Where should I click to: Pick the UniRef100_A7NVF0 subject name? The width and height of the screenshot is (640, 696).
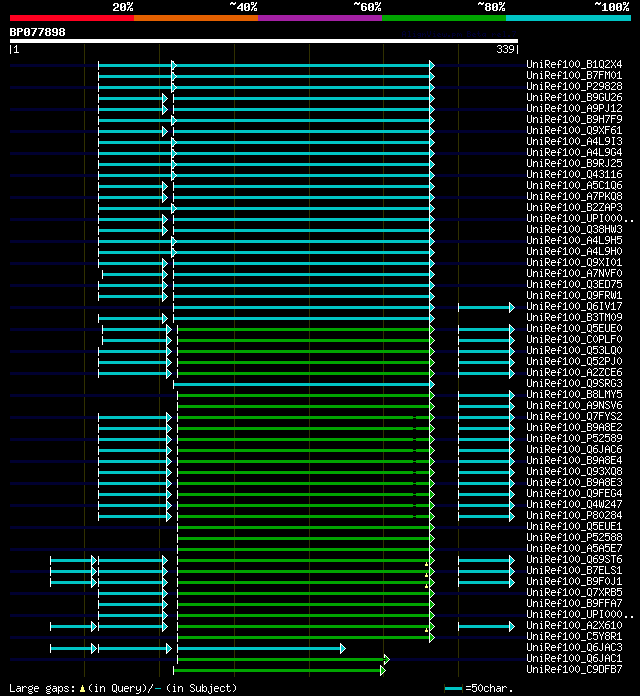click(574, 273)
